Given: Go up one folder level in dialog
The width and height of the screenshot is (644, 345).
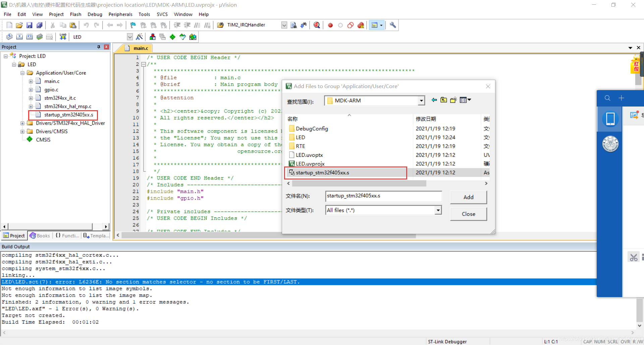Looking at the screenshot, I should 443,100.
